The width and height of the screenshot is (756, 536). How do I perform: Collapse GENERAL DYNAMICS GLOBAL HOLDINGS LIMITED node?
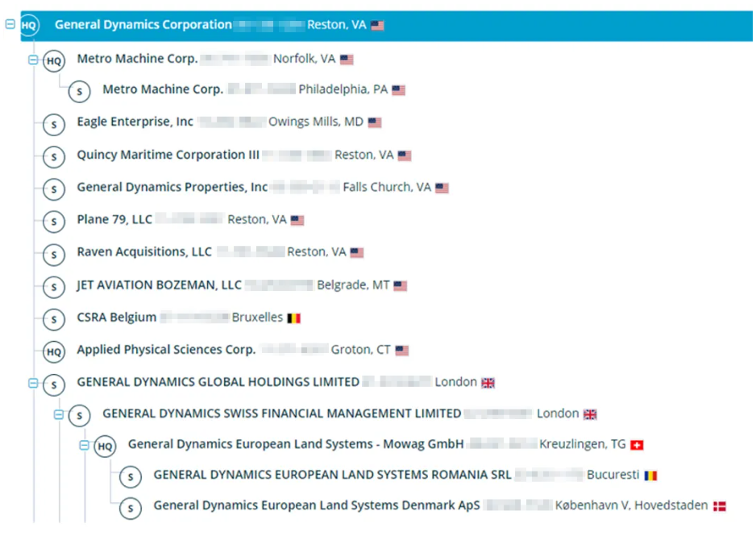[x=33, y=383]
